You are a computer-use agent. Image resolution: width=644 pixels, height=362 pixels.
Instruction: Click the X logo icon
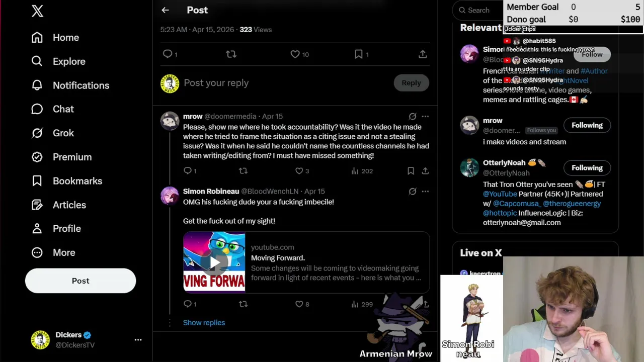click(x=37, y=11)
